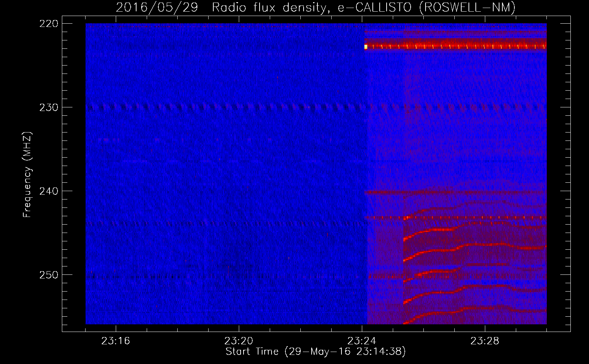Click the 23:20 time tick label
589x364 pixels.
pyautogui.click(x=239, y=341)
